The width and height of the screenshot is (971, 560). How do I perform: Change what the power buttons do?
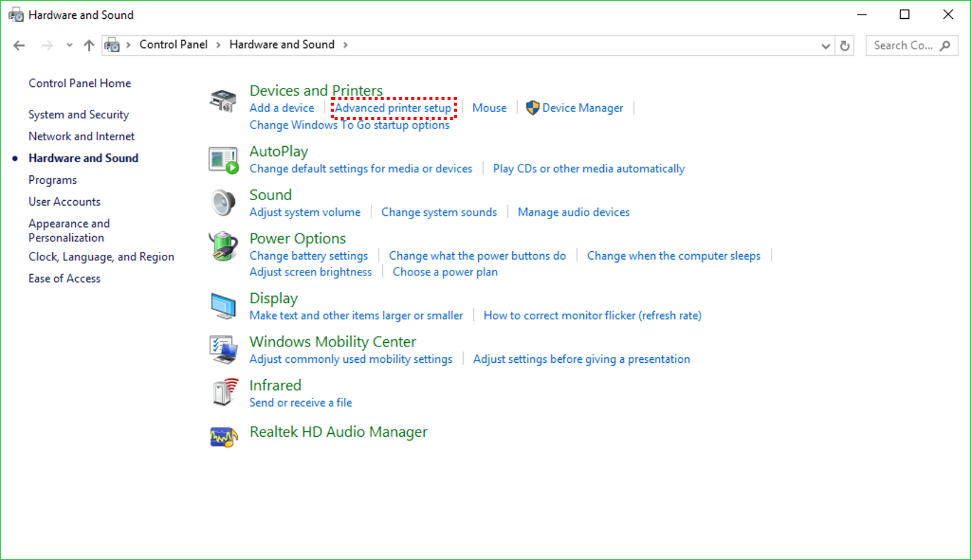(x=478, y=256)
